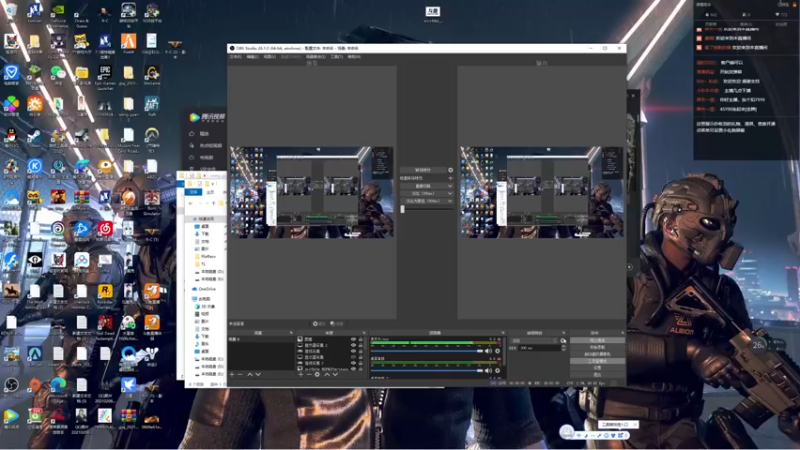Toggle visibility eye of 显示器采集 source
800x450 pixels.
(353, 357)
